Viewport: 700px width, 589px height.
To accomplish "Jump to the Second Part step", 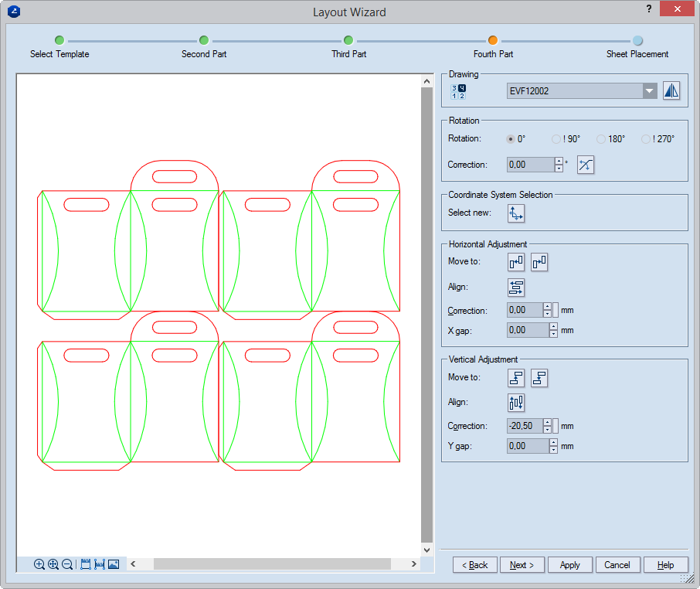I will click(x=204, y=41).
